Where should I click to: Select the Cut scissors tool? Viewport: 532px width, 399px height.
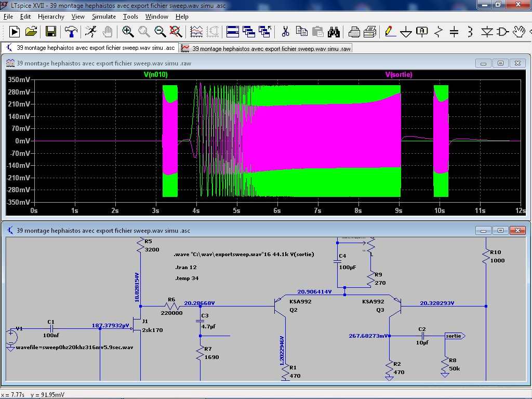pyautogui.click(x=285, y=32)
